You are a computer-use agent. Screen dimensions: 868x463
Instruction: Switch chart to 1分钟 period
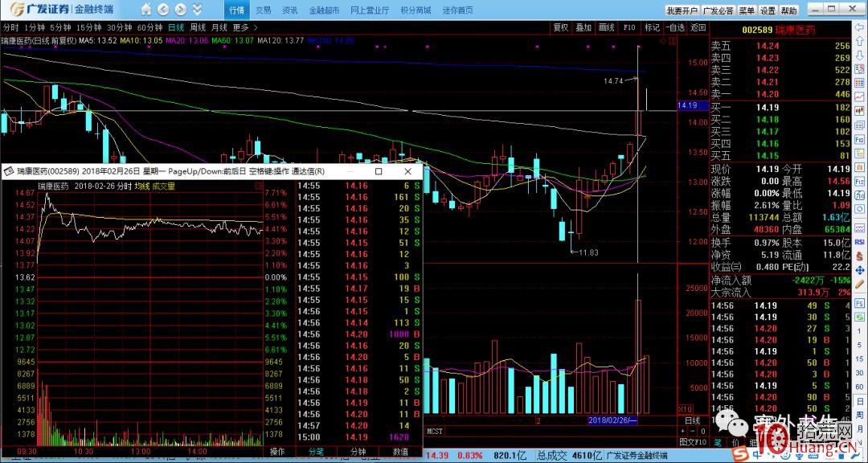tap(34, 27)
